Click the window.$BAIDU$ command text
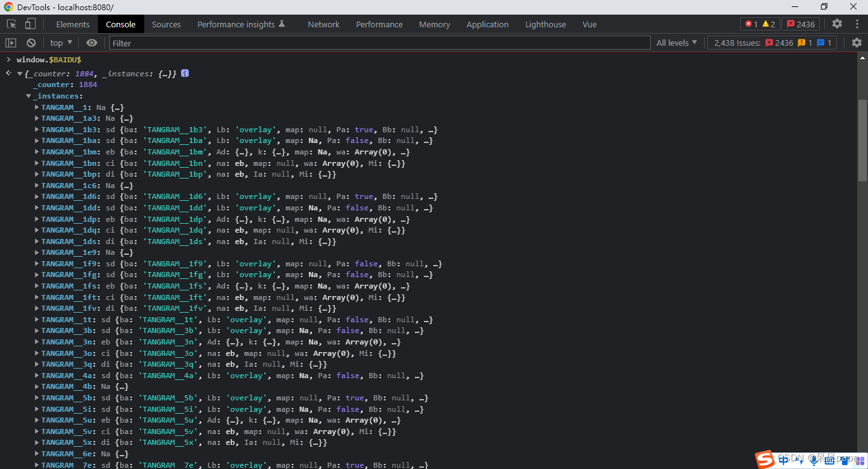The width and height of the screenshot is (868, 469). click(49, 59)
